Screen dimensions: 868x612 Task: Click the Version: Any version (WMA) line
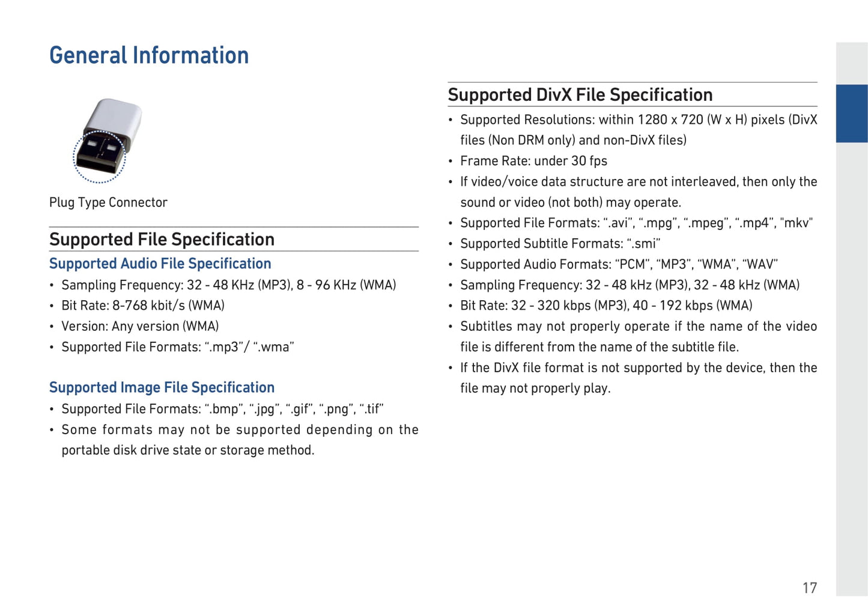(x=140, y=326)
